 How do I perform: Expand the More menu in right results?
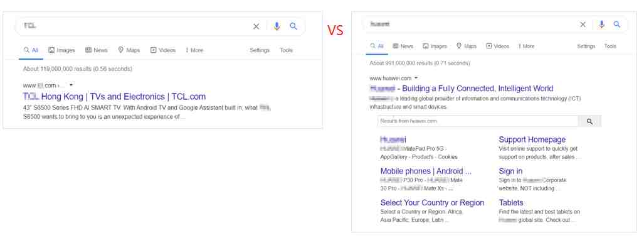coord(526,46)
